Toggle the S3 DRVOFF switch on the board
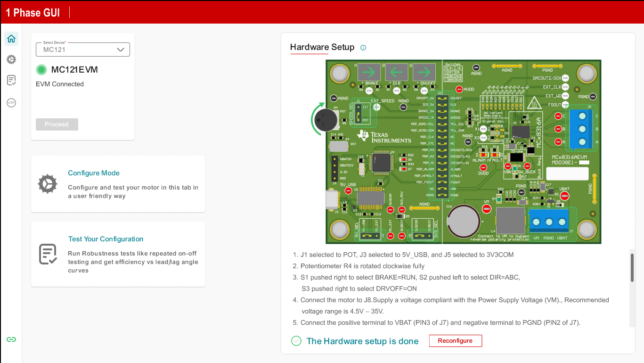 tap(424, 73)
